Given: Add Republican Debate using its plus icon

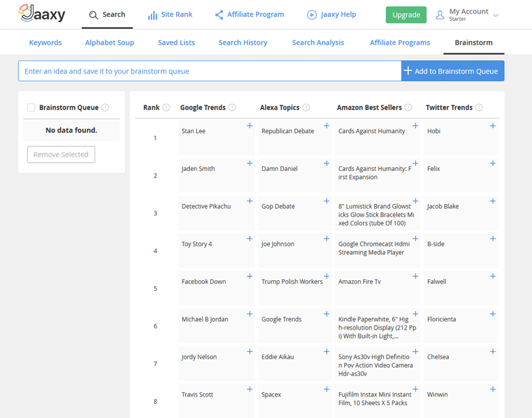Looking at the screenshot, I should (x=327, y=126).
